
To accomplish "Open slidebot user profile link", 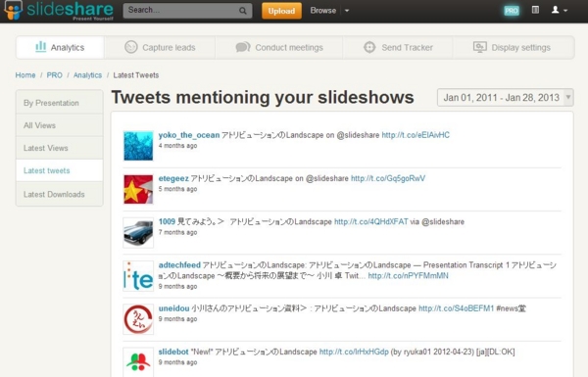I will [173, 352].
